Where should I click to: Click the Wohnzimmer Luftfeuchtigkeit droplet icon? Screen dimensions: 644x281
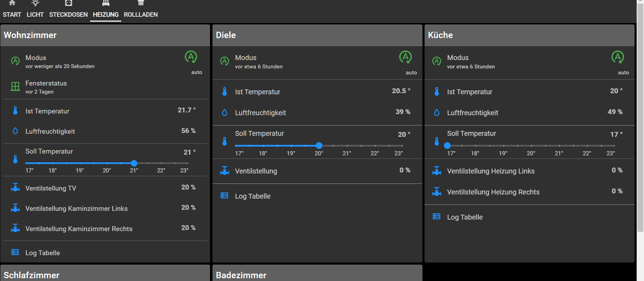pos(15,131)
